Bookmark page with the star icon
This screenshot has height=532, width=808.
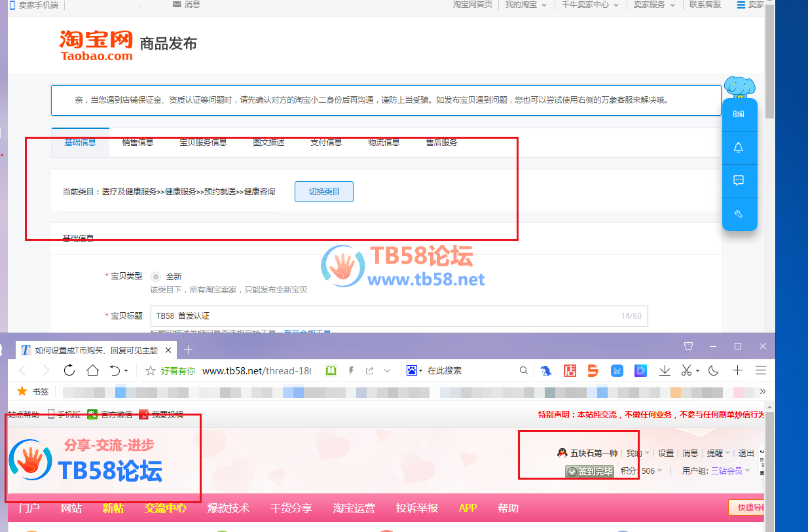click(x=151, y=370)
